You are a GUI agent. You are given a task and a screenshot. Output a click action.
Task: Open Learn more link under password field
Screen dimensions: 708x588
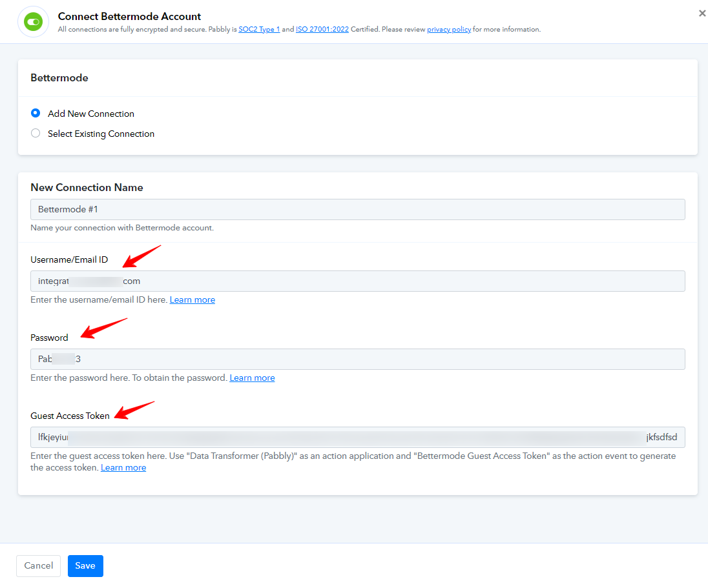(252, 378)
